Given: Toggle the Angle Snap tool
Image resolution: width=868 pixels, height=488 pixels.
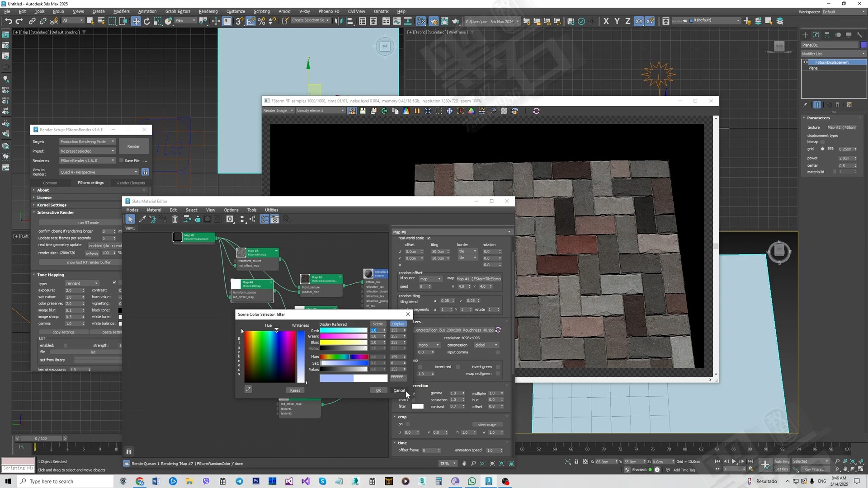Looking at the screenshot, I should (x=250, y=21).
